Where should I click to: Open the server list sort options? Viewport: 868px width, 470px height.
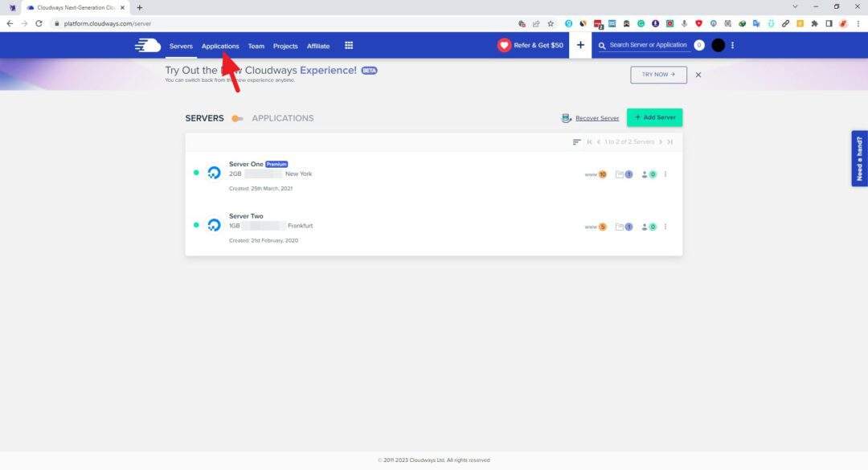pos(576,142)
